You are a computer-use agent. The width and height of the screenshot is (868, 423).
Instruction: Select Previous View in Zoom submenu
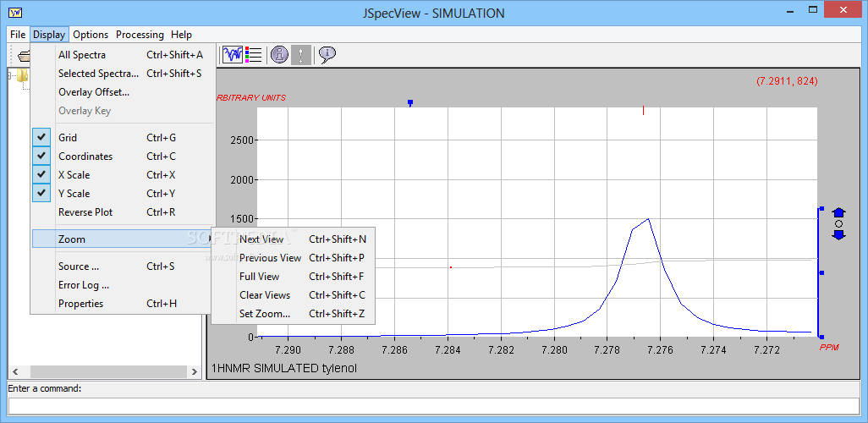click(x=294, y=258)
